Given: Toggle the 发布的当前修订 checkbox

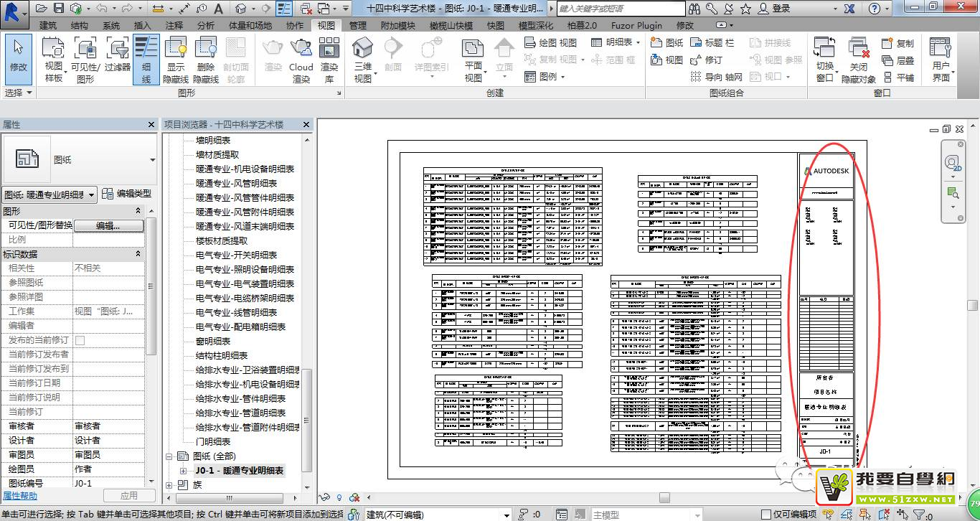Looking at the screenshot, I should 80,340.
